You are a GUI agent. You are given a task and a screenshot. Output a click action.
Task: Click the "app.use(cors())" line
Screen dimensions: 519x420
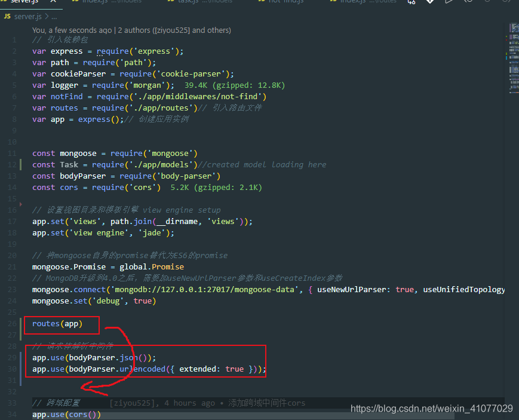pyautogui.click(x=66, y=415)
